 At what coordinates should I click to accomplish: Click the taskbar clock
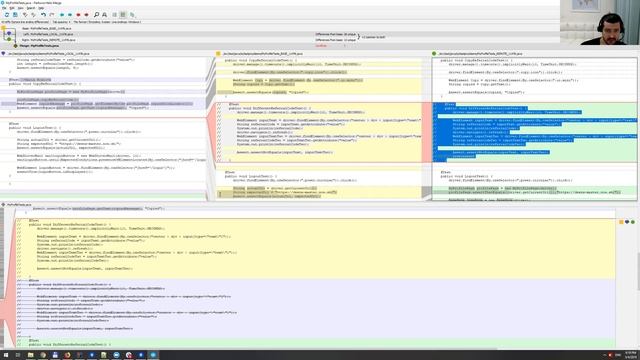(631, 354)
